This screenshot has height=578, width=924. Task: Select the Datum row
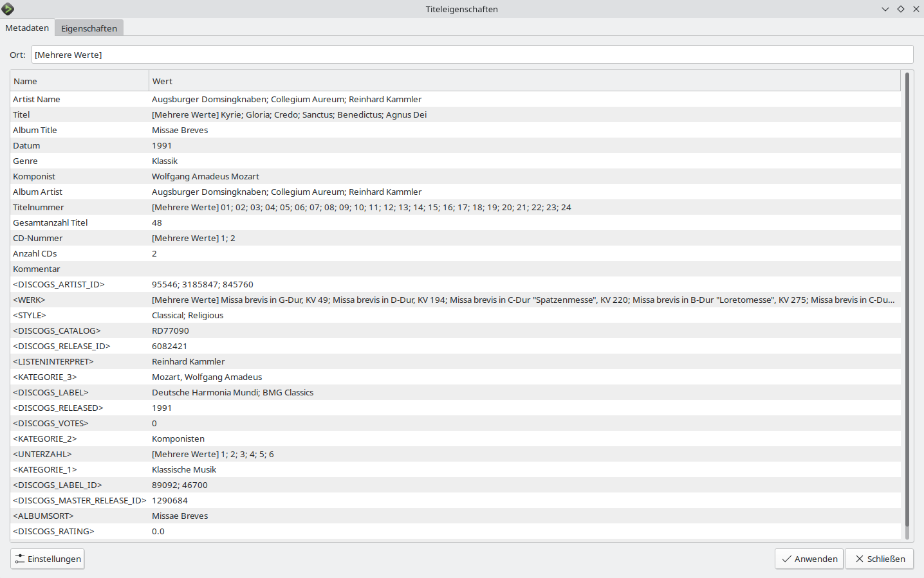(456, 145)
